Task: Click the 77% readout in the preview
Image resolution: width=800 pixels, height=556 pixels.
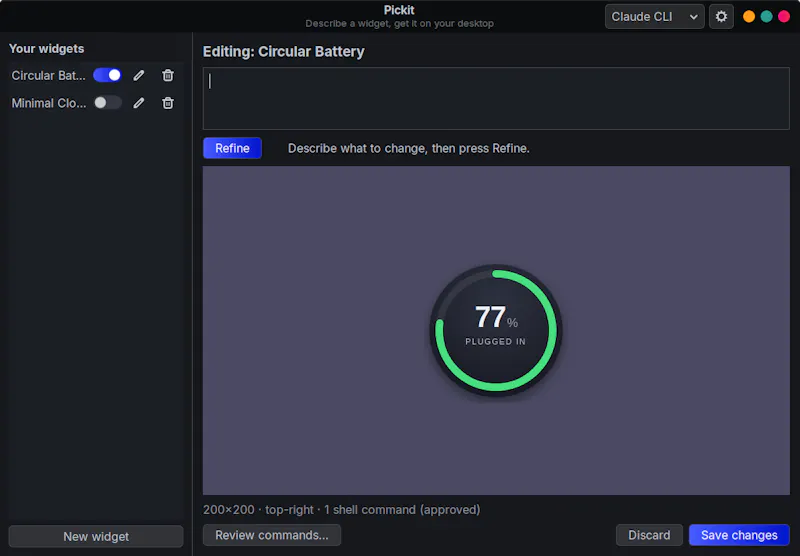Action: tap(496, 317)
